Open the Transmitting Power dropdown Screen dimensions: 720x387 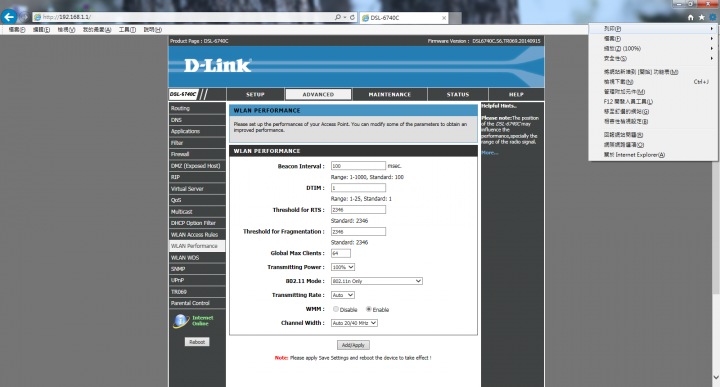click(x=343, y=267)
